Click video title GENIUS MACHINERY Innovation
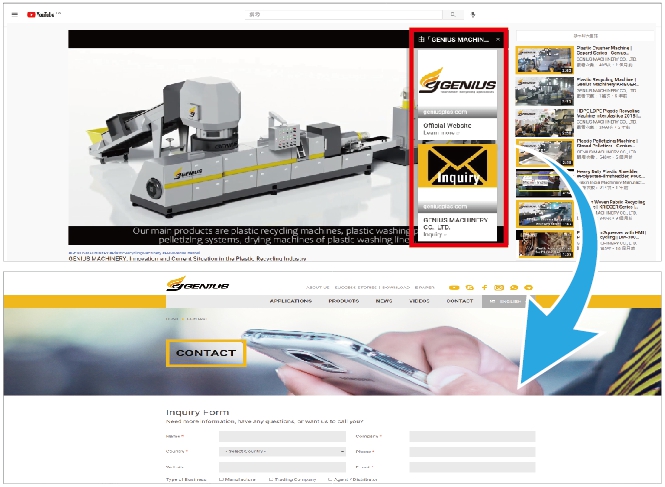Image resolution: width=665 pixels, height=487 pixels. coord(187,258)
